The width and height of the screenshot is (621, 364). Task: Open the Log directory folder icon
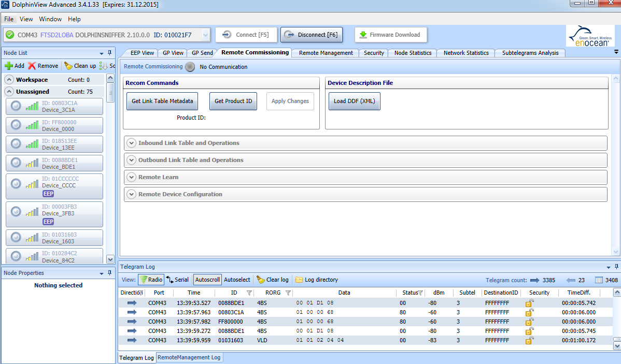(299, 280)
